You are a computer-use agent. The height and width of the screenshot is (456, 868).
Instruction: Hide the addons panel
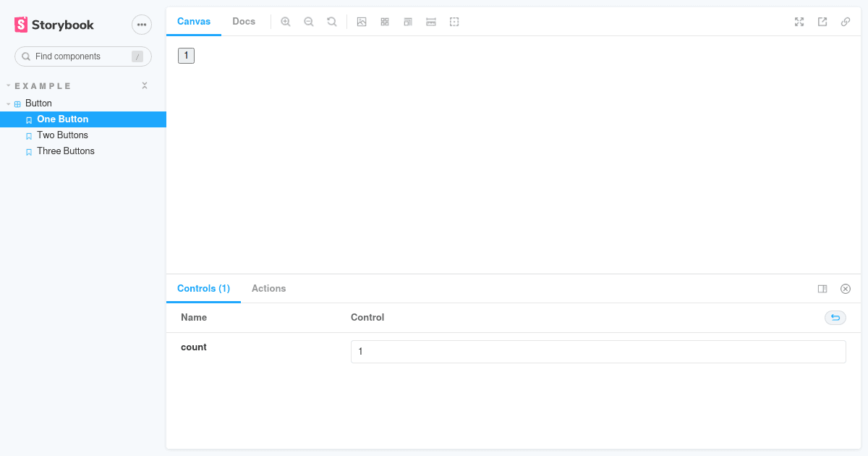(x=846, y=288)
